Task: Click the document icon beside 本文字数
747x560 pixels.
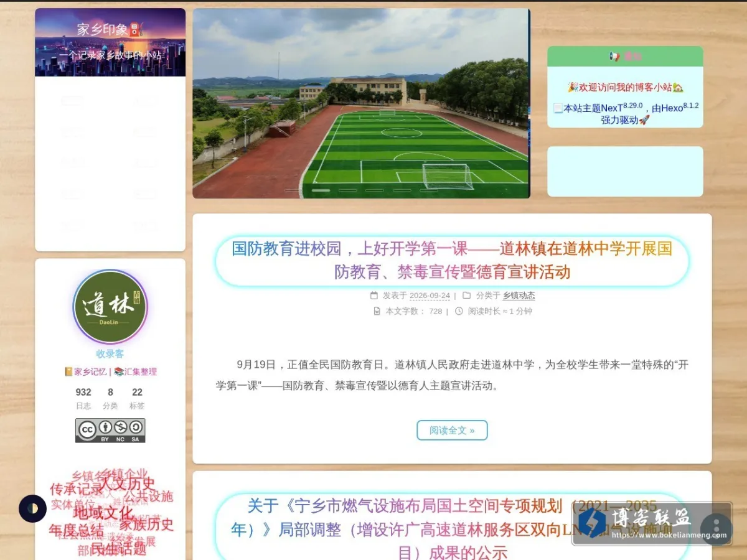Action: (377, 311)
